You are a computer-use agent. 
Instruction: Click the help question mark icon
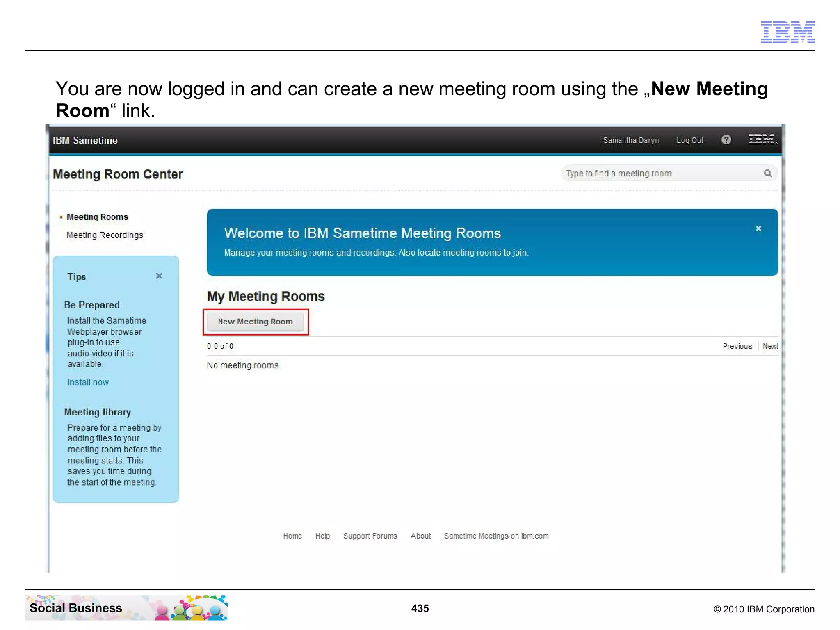pos(726,140)
